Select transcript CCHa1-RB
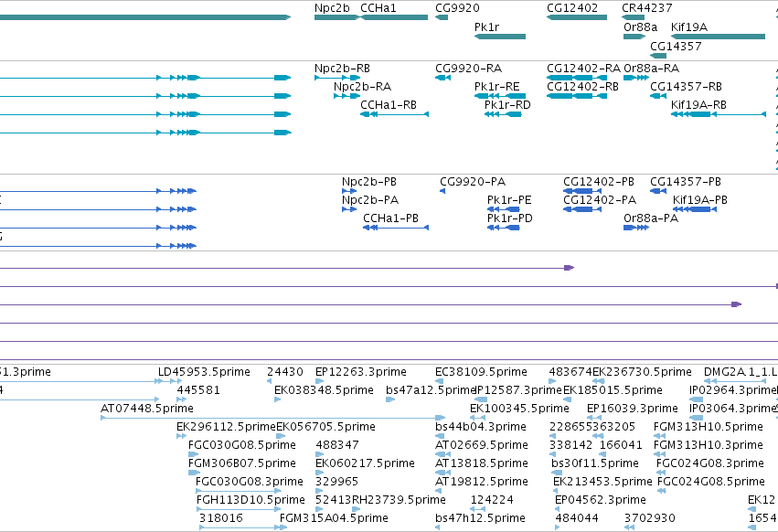Screen dimensions: 778x532 (x=394, y=114)
